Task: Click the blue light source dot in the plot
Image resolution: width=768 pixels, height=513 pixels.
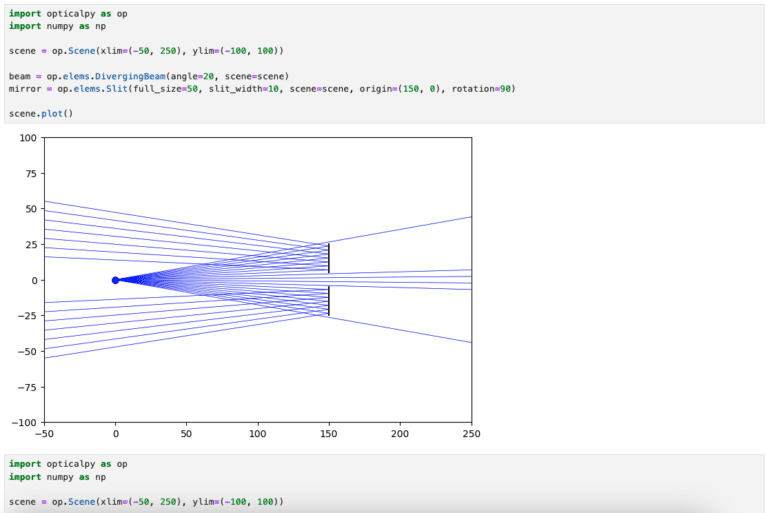Action: tap(115, 280)
